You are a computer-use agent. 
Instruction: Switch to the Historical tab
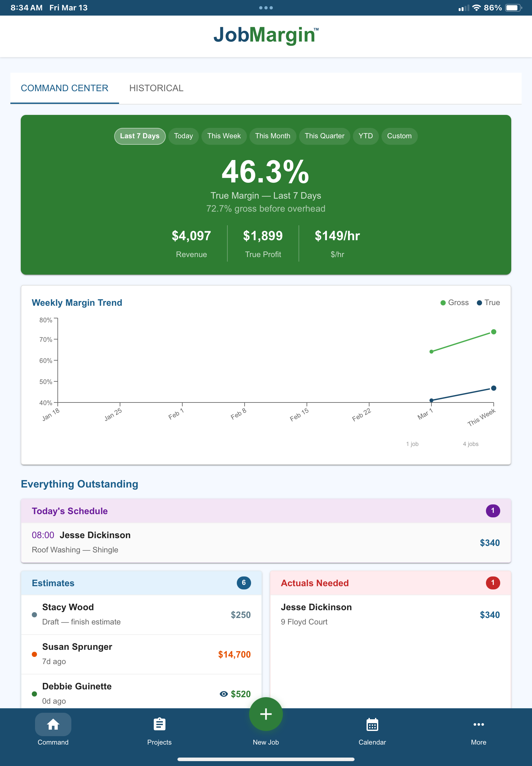click(156, 88)
